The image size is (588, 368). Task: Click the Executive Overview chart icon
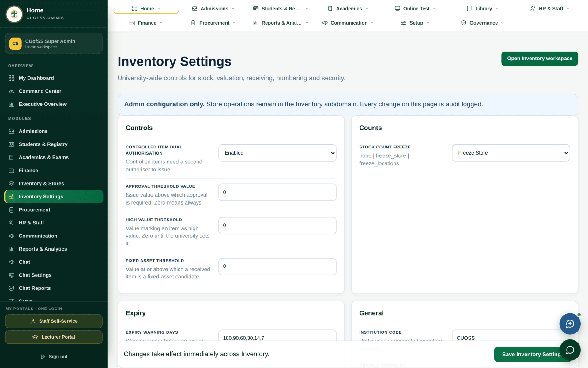tap(11, 104)
